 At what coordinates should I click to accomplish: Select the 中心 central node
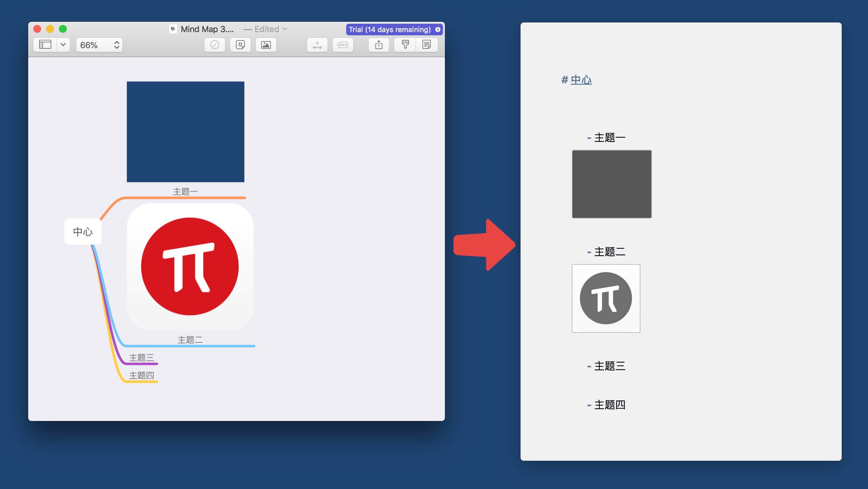(83, 232)
